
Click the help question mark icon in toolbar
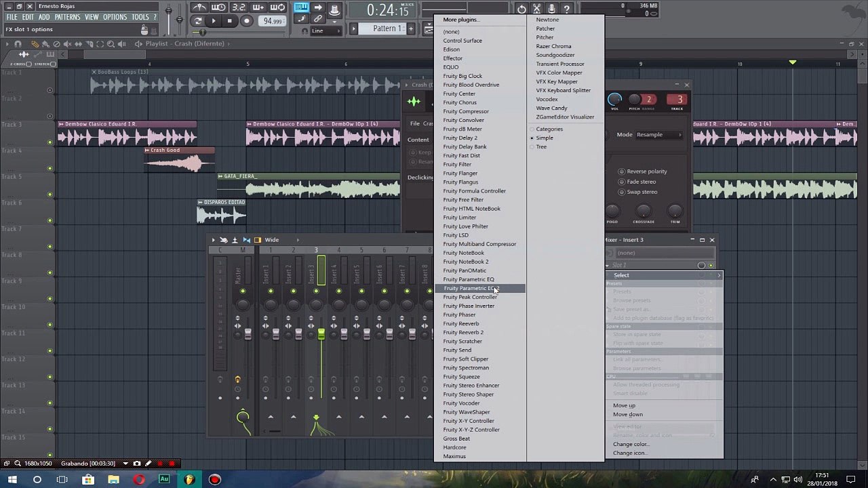[567, 9]
